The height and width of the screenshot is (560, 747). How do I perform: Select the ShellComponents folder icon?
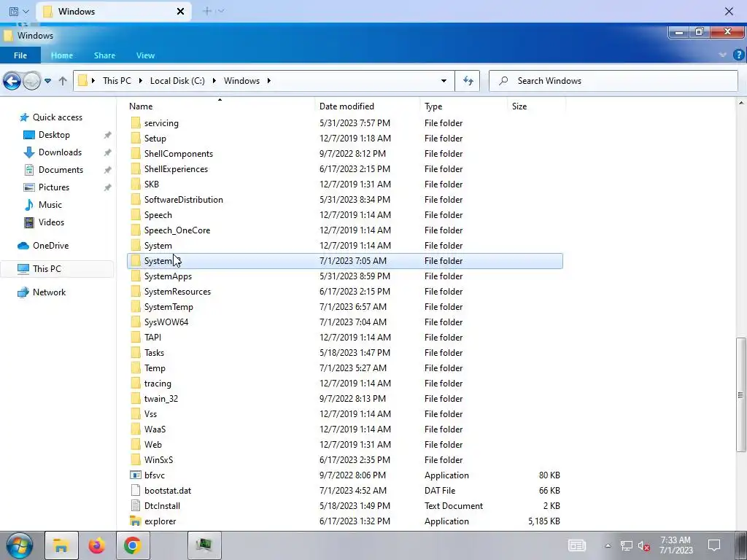click(x=136, y=154)
